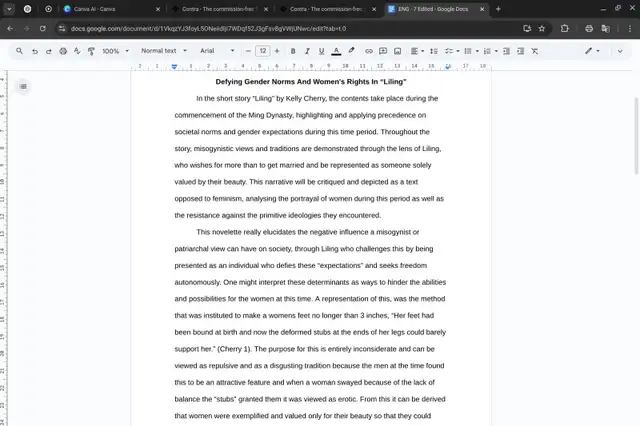The image size is (640, 426).
Task: Open the zoom 100% dropdown
Action: (x=115, y=51)
